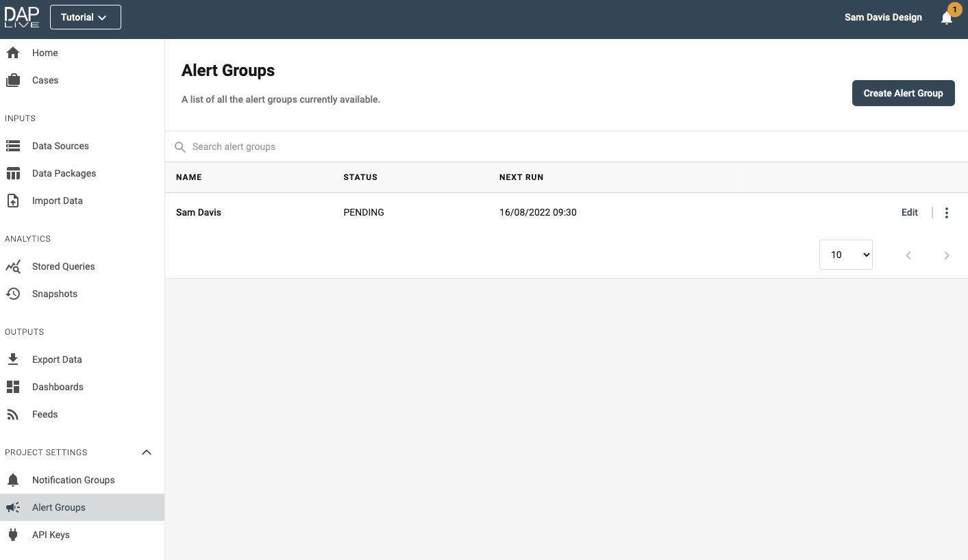Click the Import Data file upload icon

[13, 201]
